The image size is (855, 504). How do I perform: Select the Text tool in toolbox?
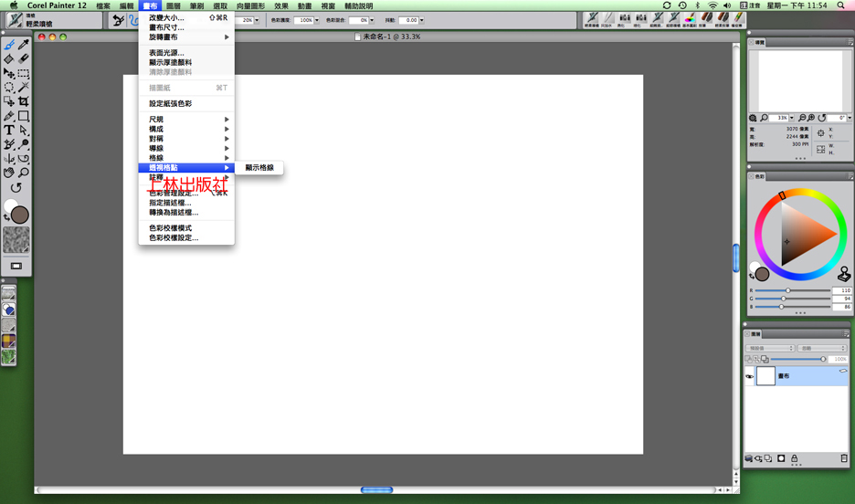coord(9,131)
